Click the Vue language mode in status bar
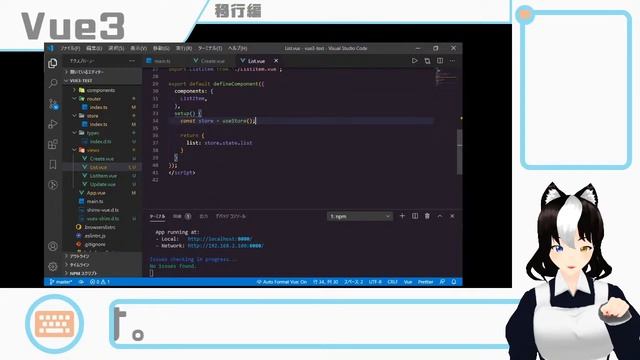Screen dimensions: 640x360 408,282
